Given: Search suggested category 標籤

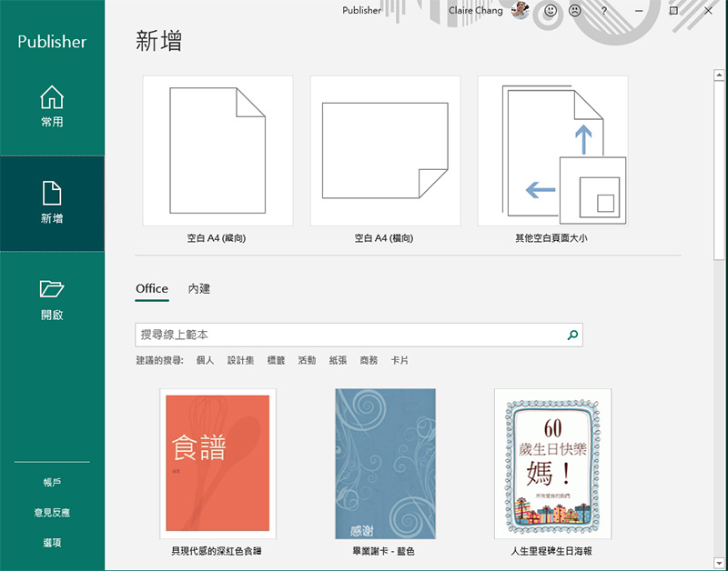Looking at the screenshot, I should coord(276,360).
